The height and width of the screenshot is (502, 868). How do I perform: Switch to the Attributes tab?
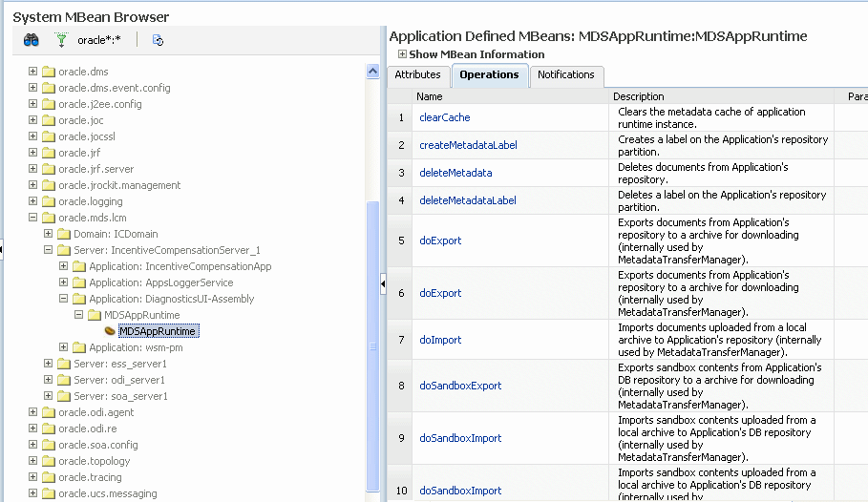pos(417,74)
